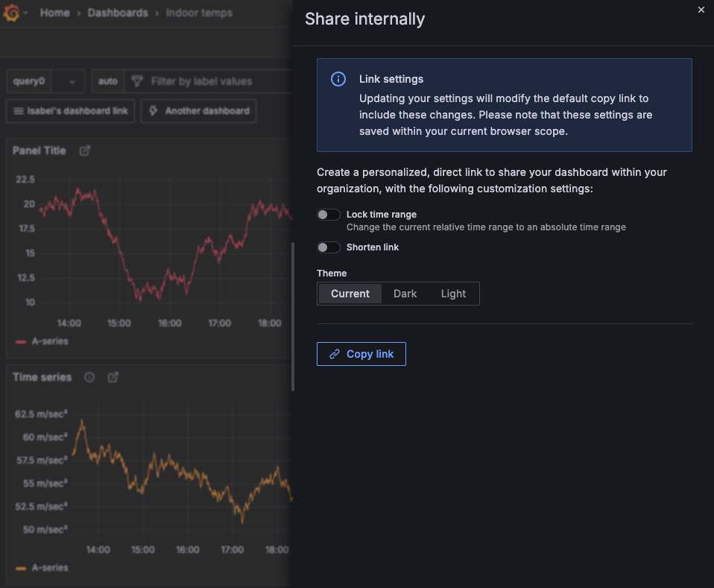The width and height of the screenshot is (714, 588).
Task: Open the Dashboards breadcrumb
Action: pos(118,13)
